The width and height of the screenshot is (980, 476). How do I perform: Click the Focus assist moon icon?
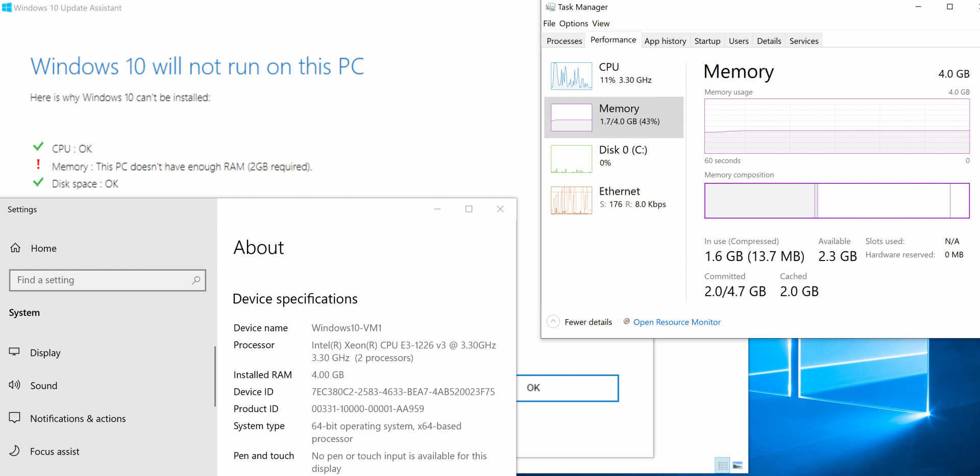(x=15, y=450)
